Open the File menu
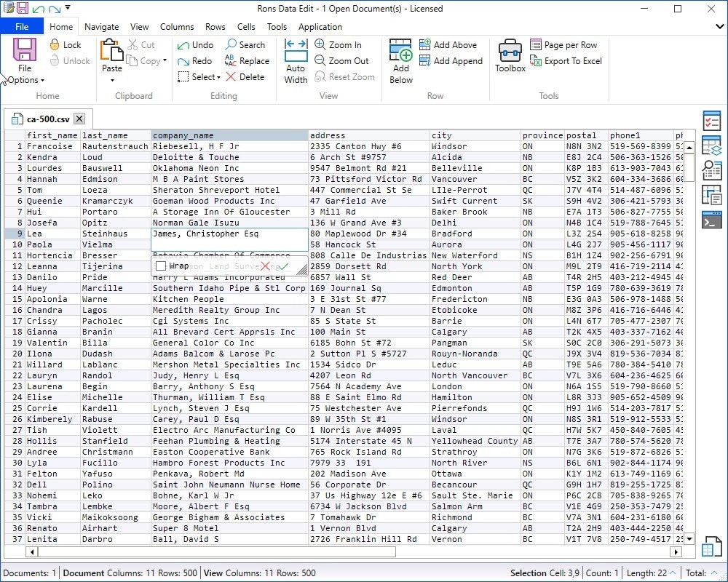The image size is (728, 582). click(x=22, y=26)
